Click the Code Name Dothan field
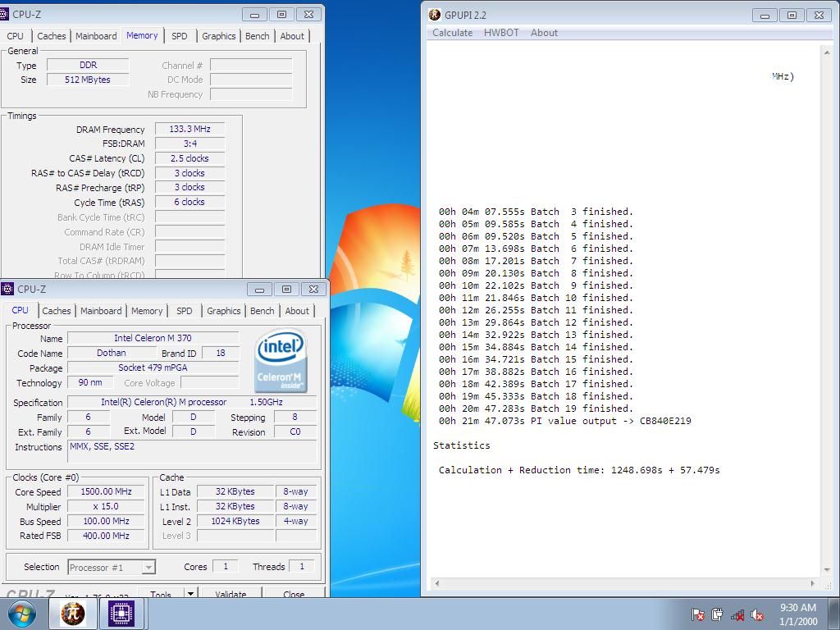The height and width of the screenshot is (630, 840). (112, 353)
